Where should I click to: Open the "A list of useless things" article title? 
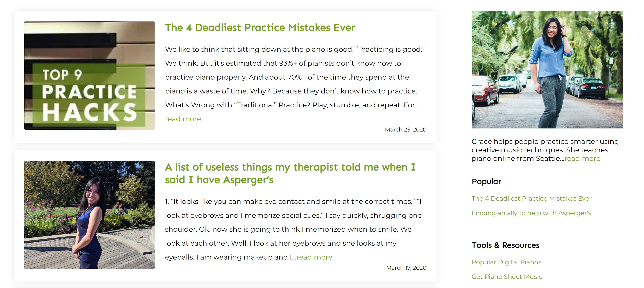290,173
